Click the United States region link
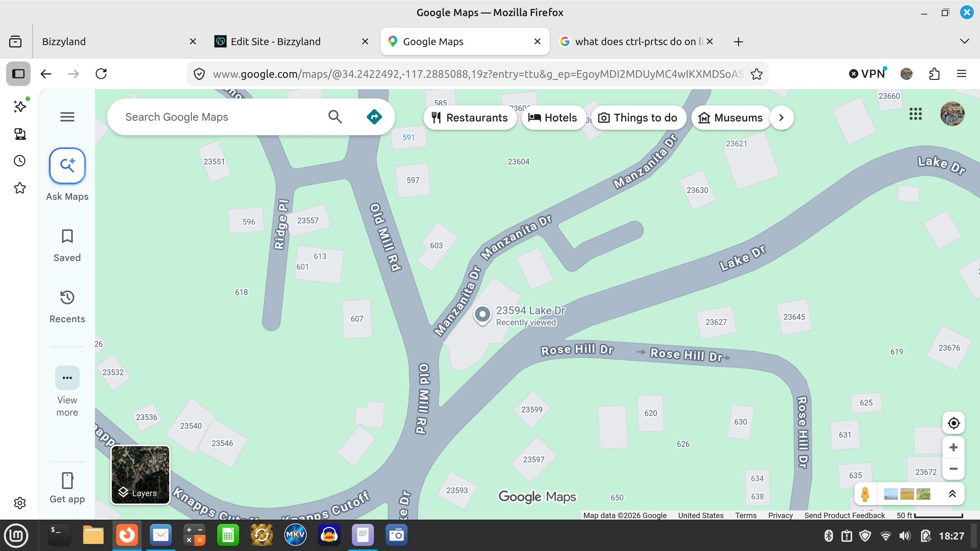Screen dimensions: 980x551 click(701, 515)
